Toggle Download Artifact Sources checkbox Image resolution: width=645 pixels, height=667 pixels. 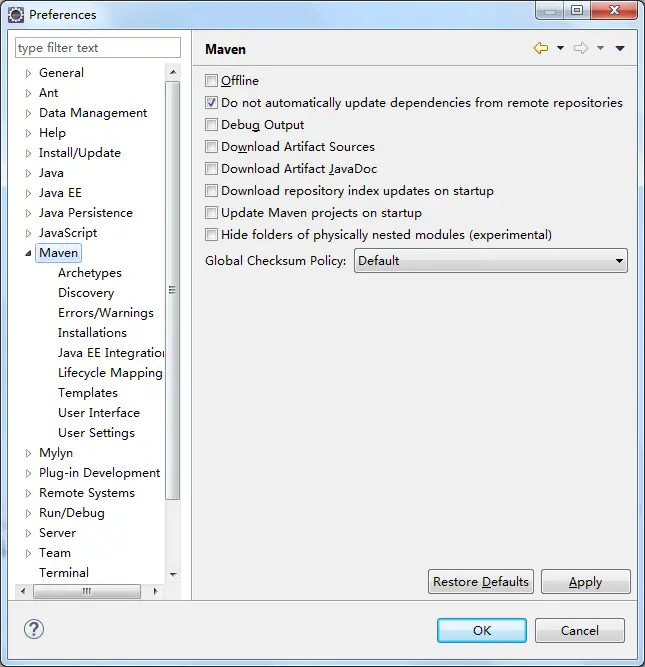[x=211, y=147]
